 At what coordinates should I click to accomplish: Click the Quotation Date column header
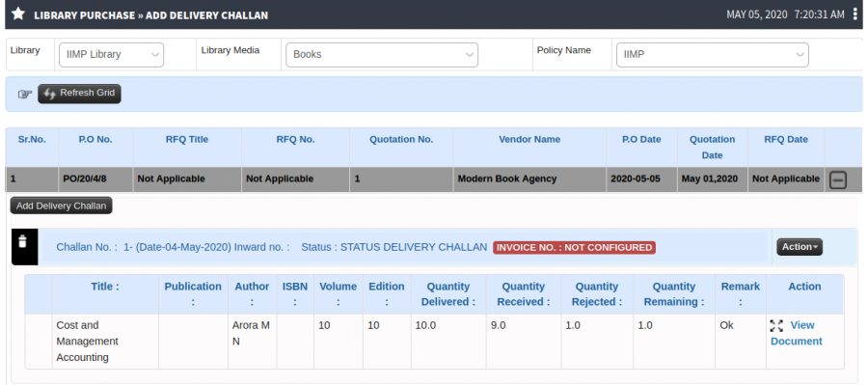tap(713, 148)
